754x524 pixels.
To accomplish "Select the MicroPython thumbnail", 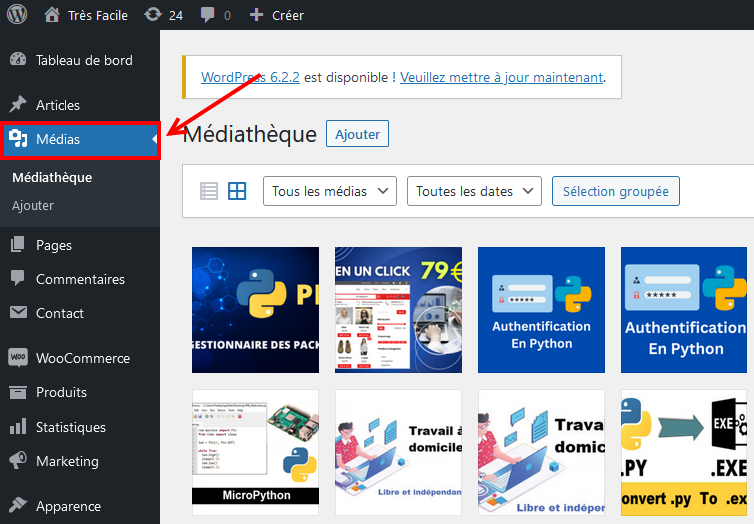I will 255,452.
